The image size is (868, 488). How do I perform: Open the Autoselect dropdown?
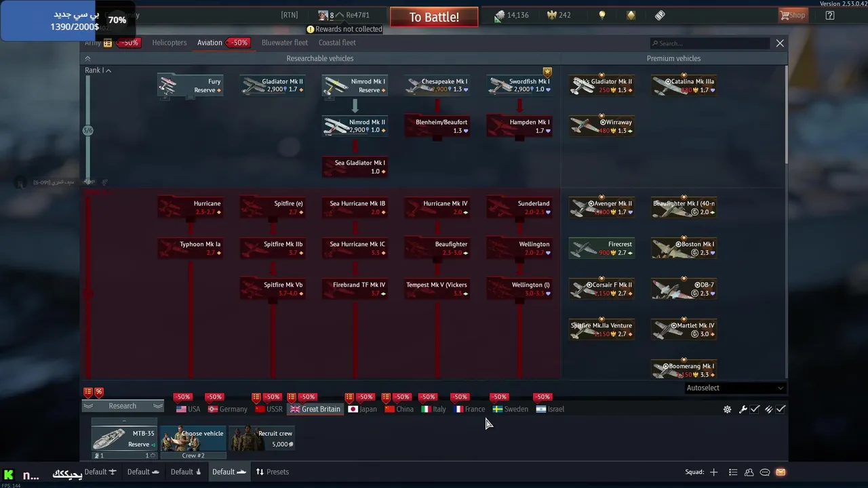(735, 388)
